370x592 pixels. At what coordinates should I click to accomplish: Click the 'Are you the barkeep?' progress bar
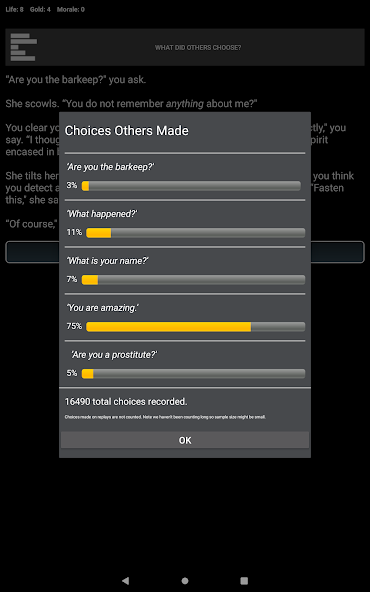click(191, 186)
